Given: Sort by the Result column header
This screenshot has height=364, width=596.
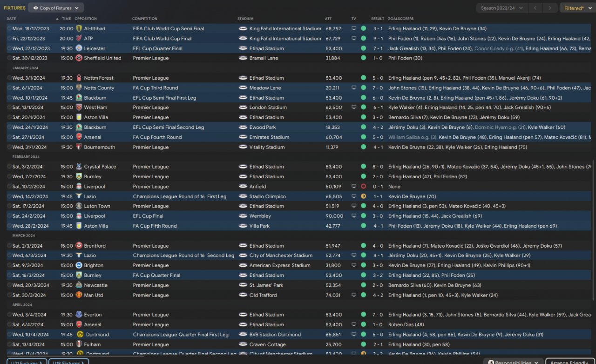Looking at the screenshot, I should pos(378,19).
